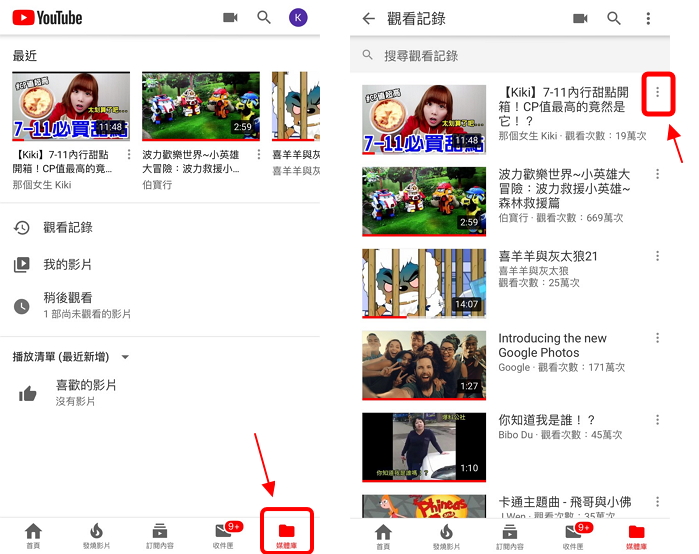Tap the YouTube logo on left screen
The image size is (699, 554).
[47, 18]
